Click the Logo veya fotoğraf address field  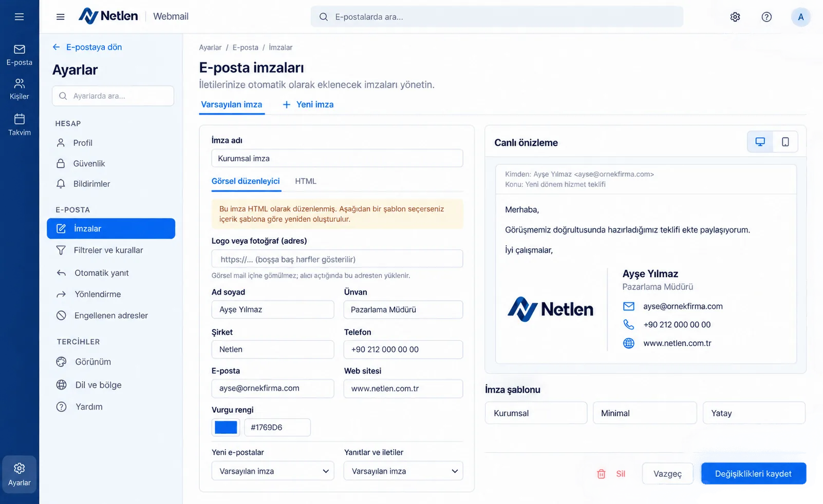[337, 259]
